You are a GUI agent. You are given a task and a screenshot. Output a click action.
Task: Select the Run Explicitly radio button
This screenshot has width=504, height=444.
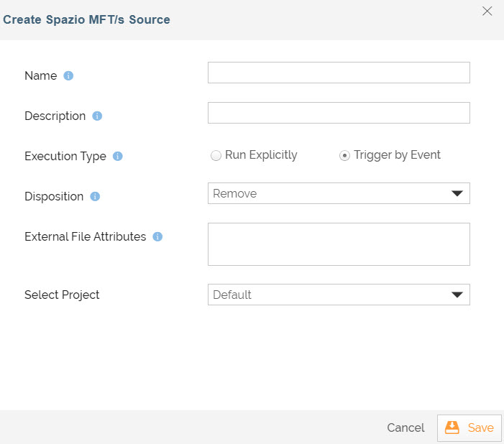(x=216, y=156)
